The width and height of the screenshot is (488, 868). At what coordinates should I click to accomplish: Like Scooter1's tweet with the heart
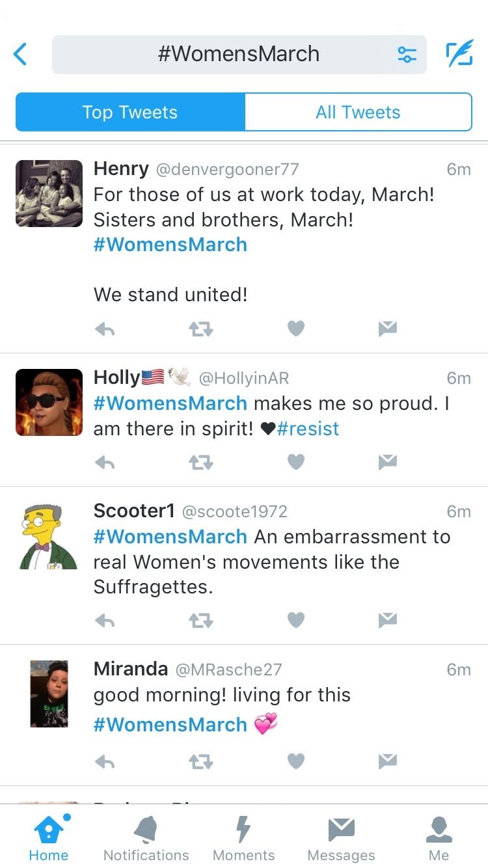pyautogui.click(x=296, y=621)
